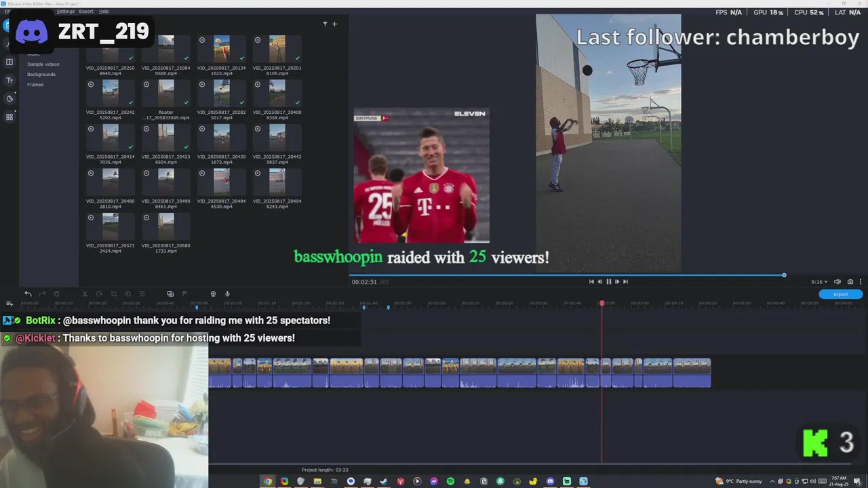Select thumbnail VID_20250817_202018105.mp4
Viewport: 868px width, 488px height.
[277, 49]
